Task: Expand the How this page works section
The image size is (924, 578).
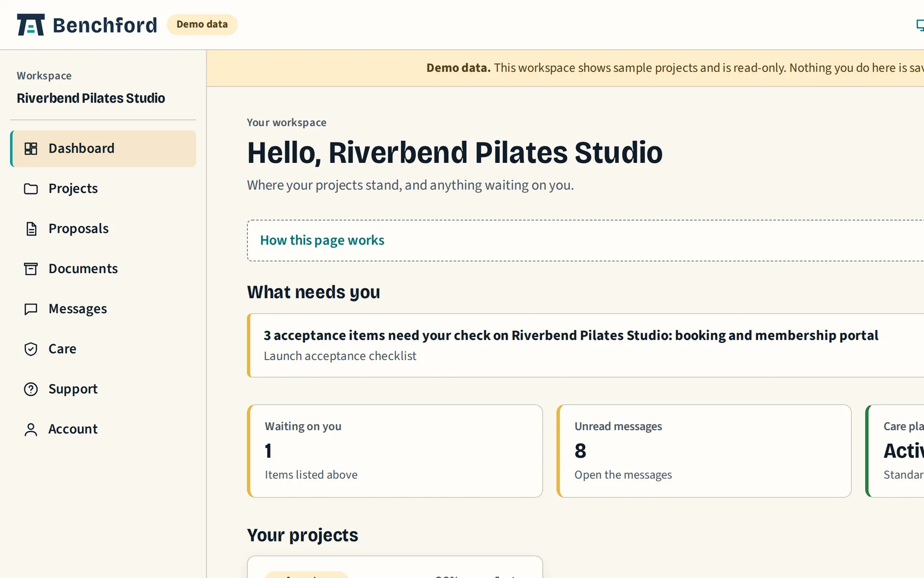Action: 322,240
